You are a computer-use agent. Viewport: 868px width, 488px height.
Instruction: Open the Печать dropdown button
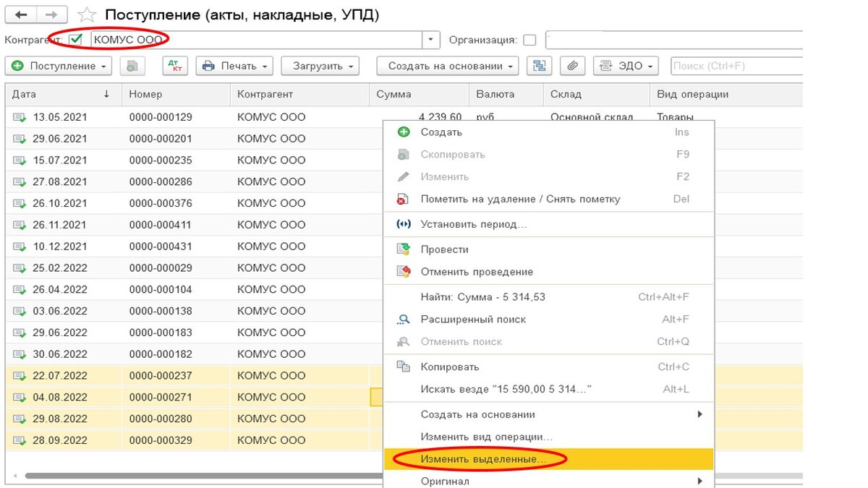coord(234,66)
